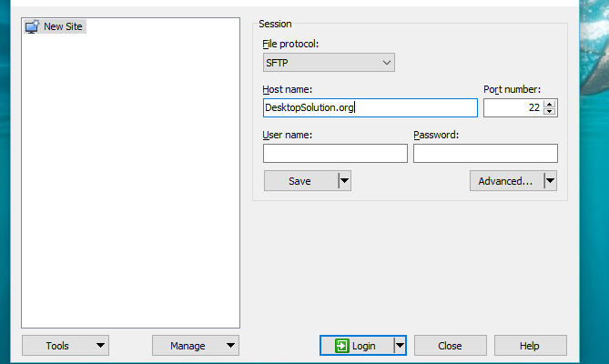
Task: Open the Manage menu button
Action: click(x=196, y=346)
